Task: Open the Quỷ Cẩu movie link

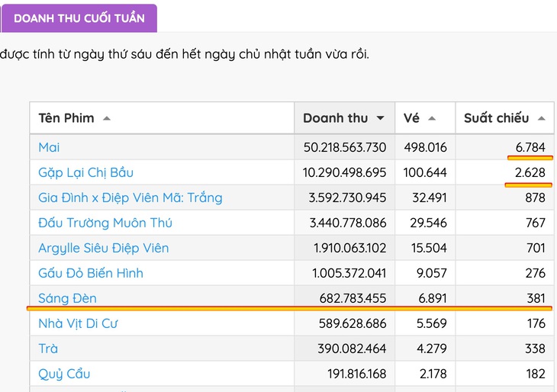Action: pyautogui.click(x=64, y=374)
